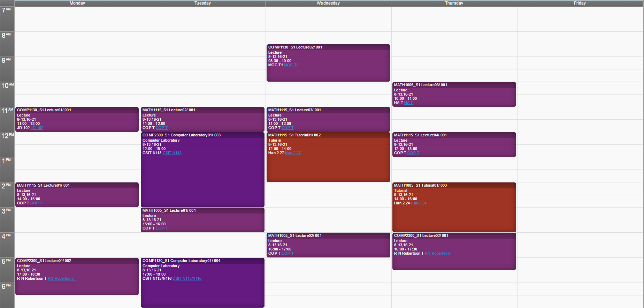Select the MATH1115_S1 Lecture03/001 event title
This screenshot has width=644, height=308.
(294, 110)
